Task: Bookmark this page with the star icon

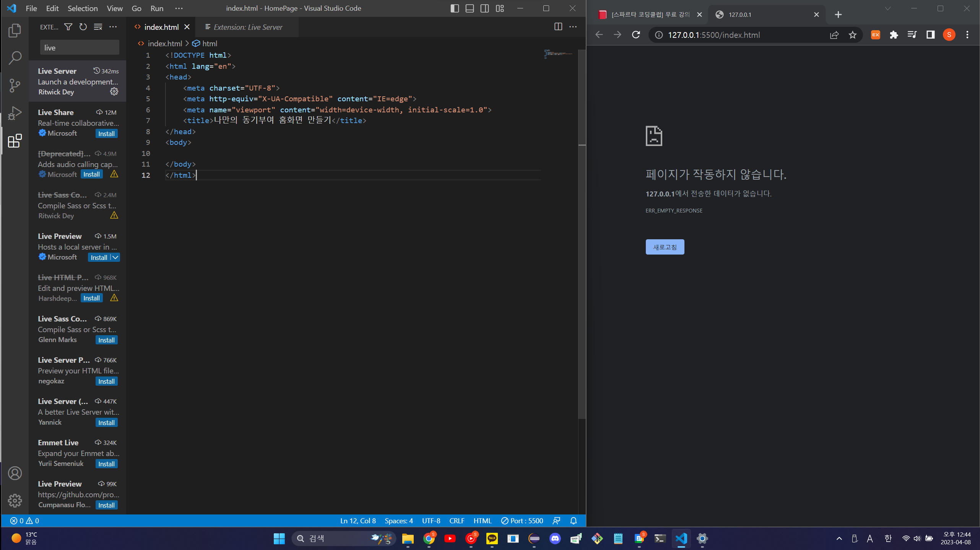Action: point(852,35)
